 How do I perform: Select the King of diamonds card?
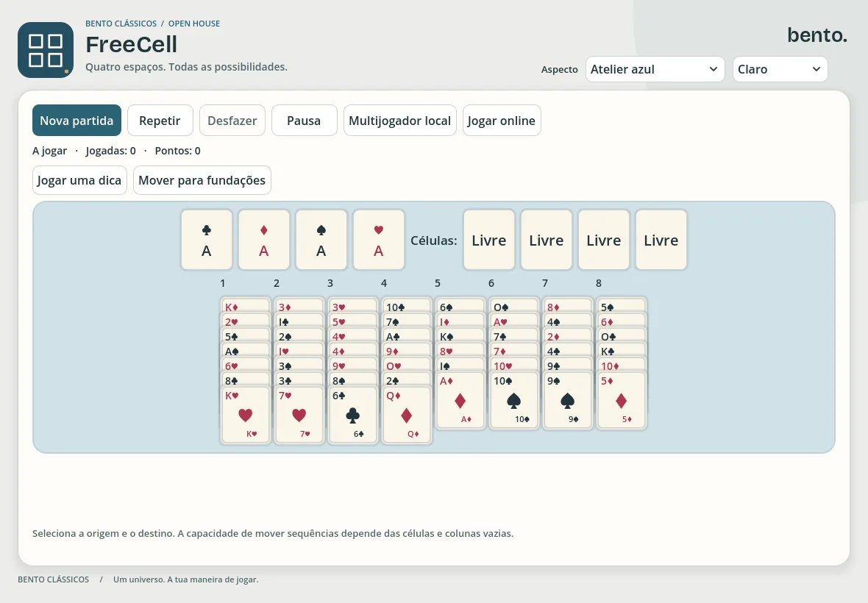246,306
